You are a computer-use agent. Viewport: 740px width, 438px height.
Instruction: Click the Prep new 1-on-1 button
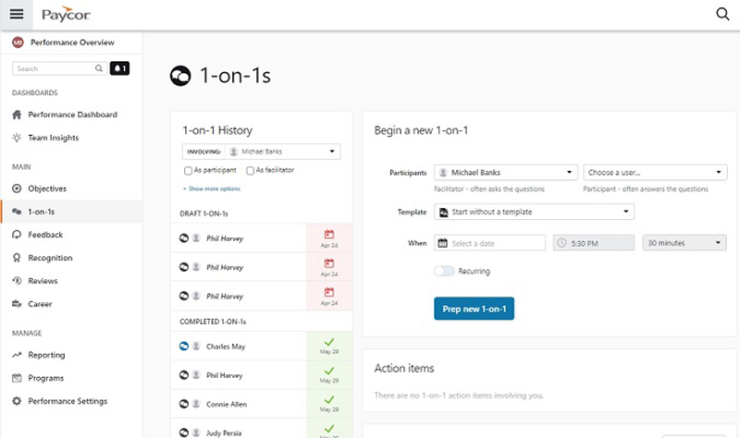[x=474, y=308]
